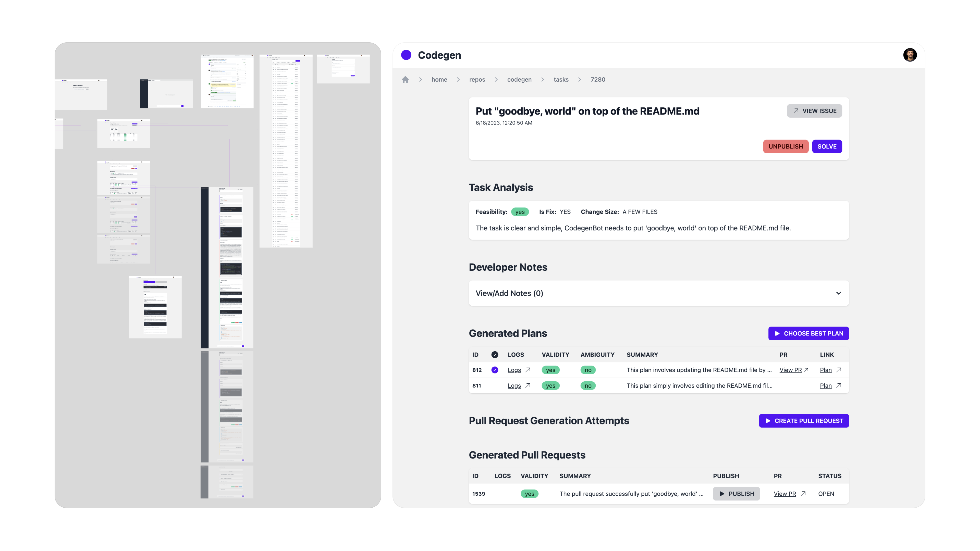980x551 pixels.
Task: Click external arrow icon beside plan 812 Logs
Action: pos(528,370)
